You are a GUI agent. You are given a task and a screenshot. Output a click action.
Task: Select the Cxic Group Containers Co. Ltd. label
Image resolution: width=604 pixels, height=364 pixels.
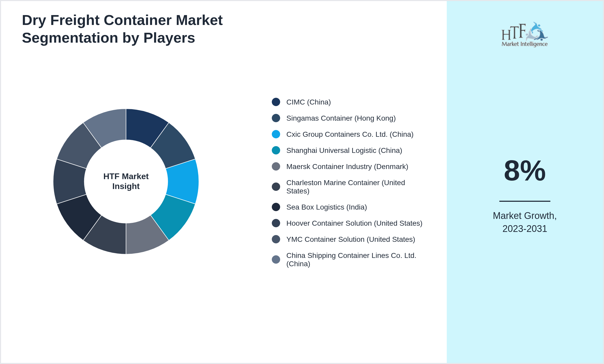point(350,134)
